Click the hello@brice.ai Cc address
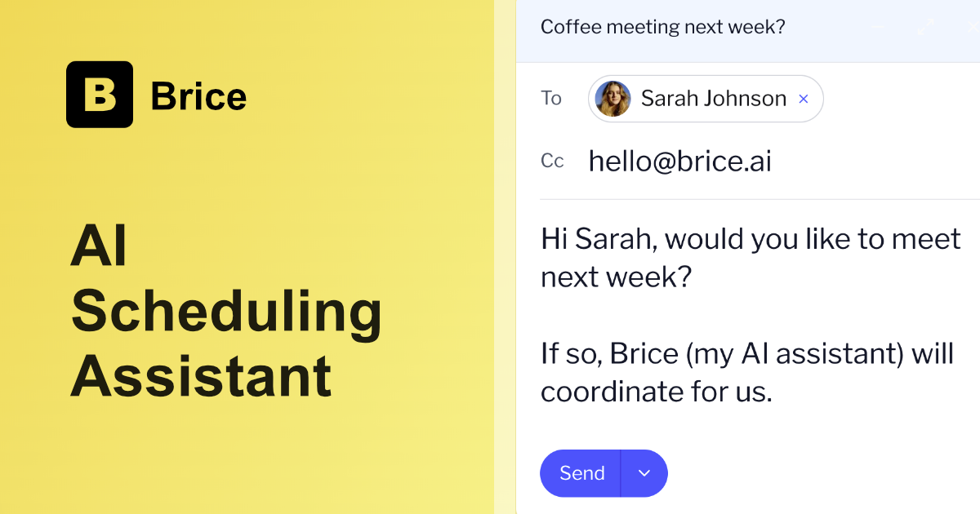This screenshot has height=514, width=980. point(679,162)
